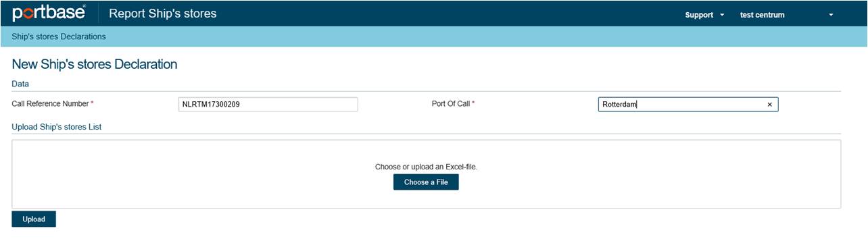The height and width of the screenshot is (243, 868).
Task: Click the Report Ship's stores title
Action: pos(163,13)
